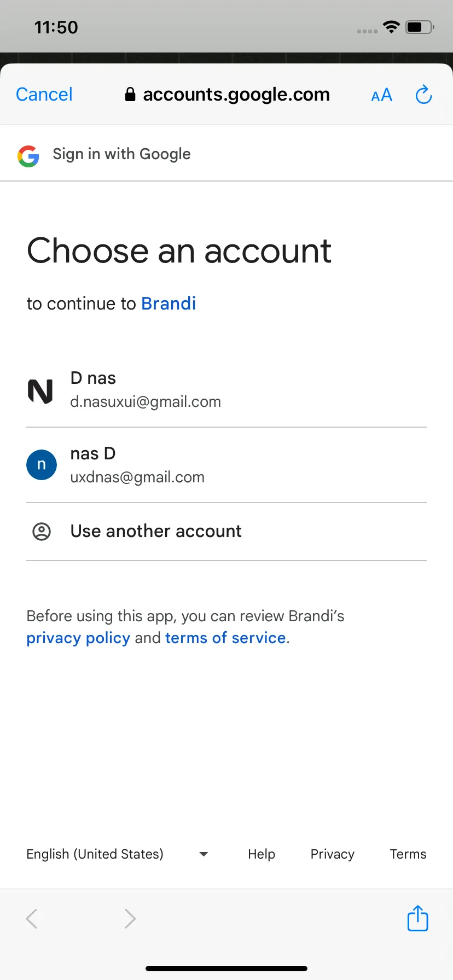The image size is (453, 980).
Task: Tap the browser back arrow
Action: coord(32,918)
